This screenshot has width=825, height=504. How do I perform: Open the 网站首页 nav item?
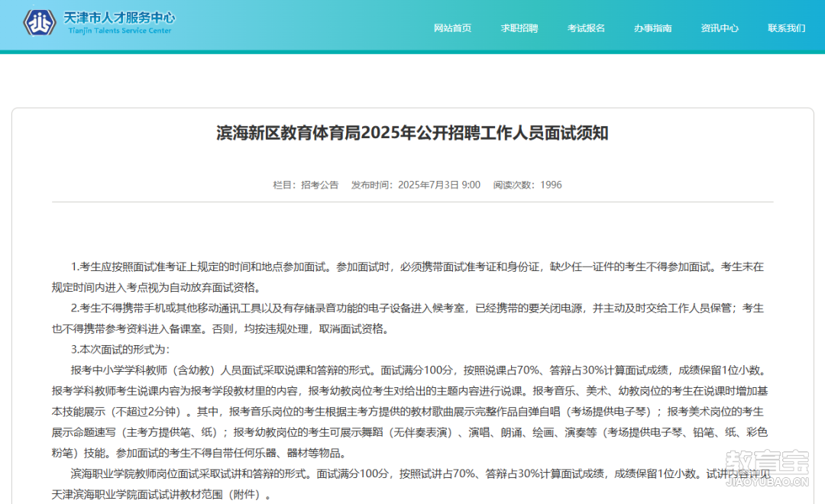(452, 28)
